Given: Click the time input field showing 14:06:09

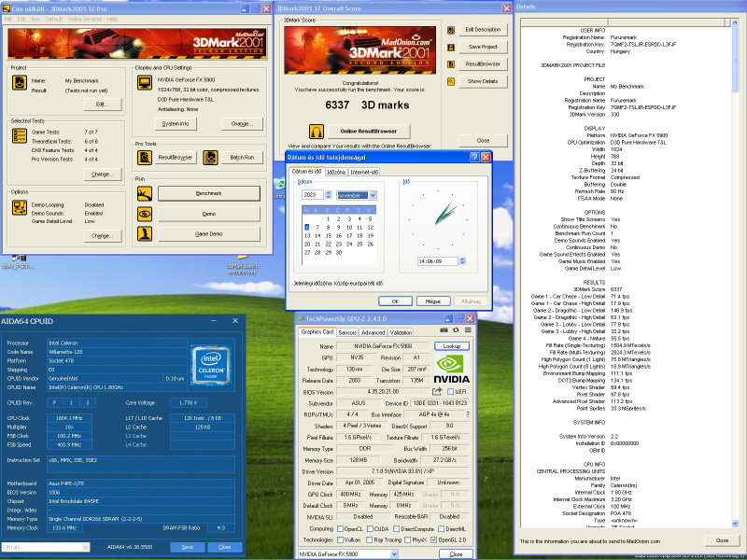Looking at the screenshot, I should coord(437,261).
